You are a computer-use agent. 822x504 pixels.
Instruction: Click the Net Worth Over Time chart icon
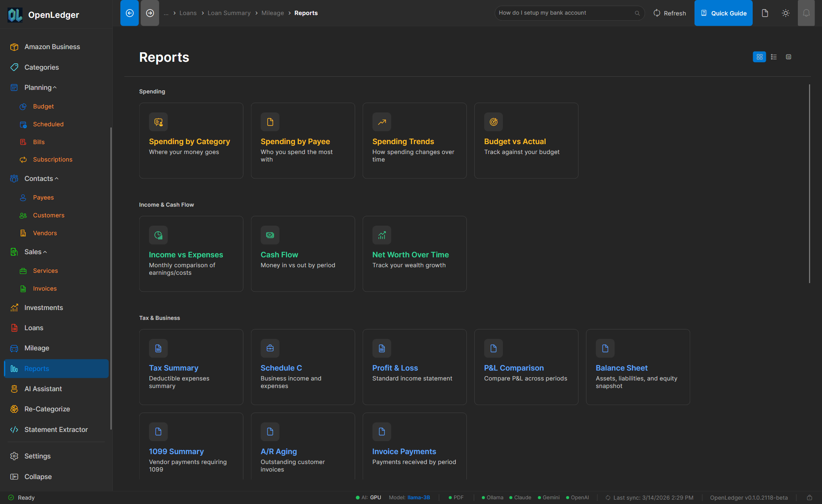381,235
